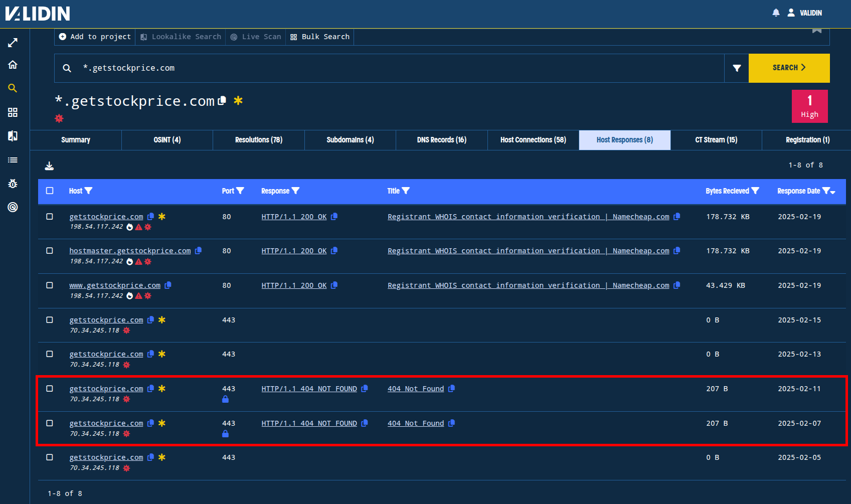Filter the Response column
This screenshot has height=504, width=851.
(x=295, y=191)
